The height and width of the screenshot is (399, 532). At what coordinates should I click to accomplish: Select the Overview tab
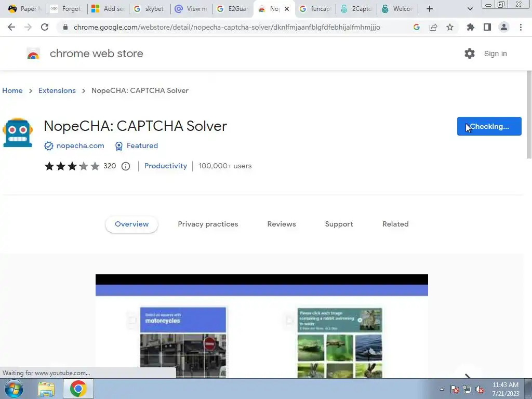(x=131, y=224)
